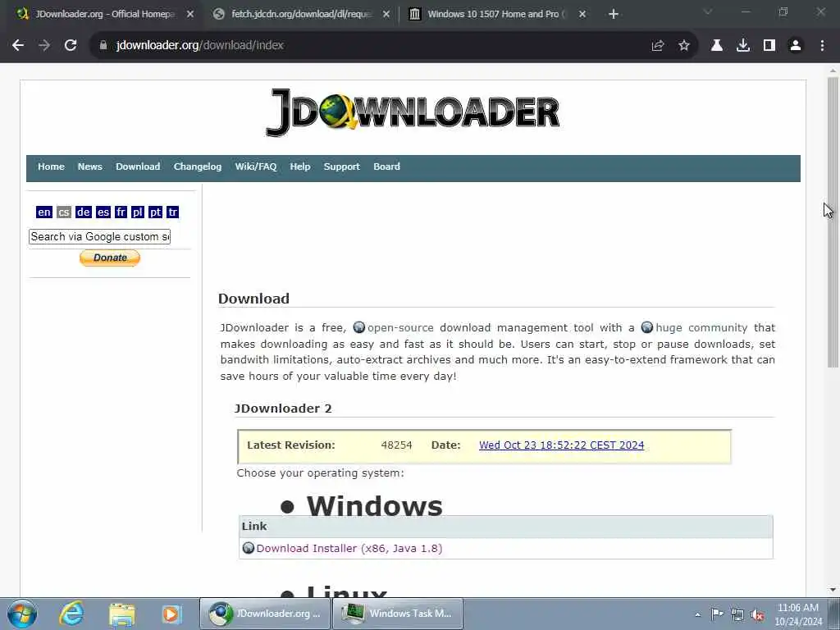
Task: Open the Chrome profile avatar
Action: 796,46
